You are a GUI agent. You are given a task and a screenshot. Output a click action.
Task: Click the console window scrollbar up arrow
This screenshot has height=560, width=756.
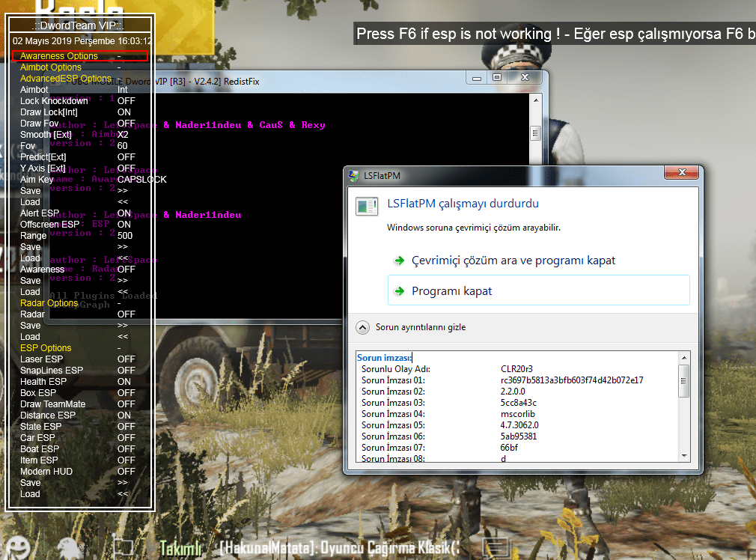tap(535, 100)
